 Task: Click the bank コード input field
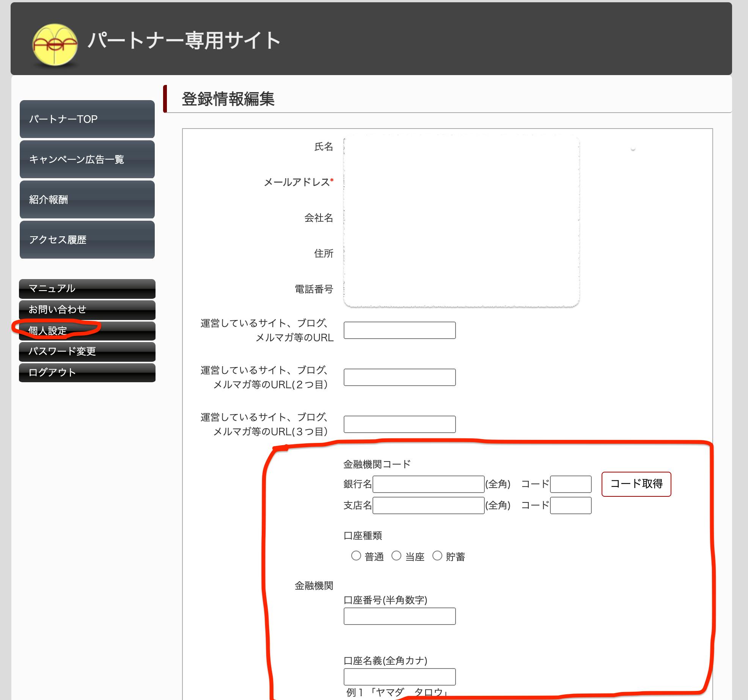click(x=571, y=484)
